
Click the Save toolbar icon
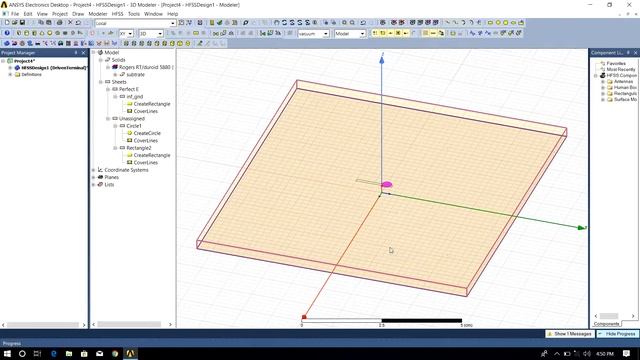(22, 23)
